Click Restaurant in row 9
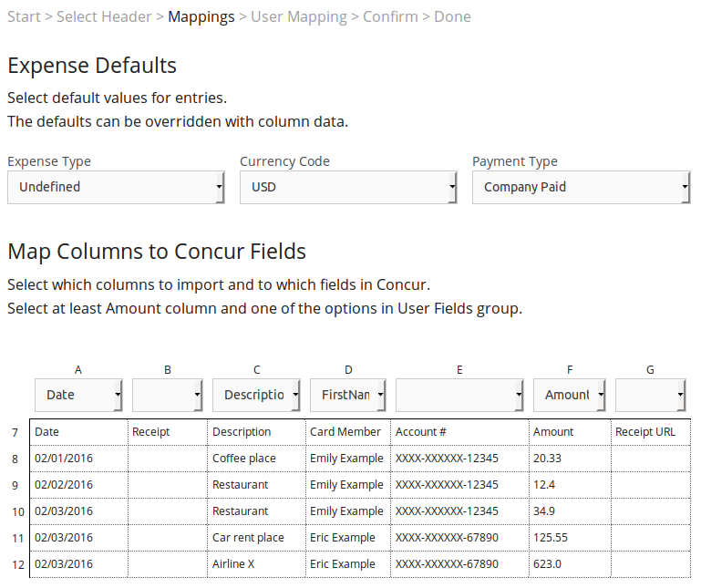 [256, 485]
